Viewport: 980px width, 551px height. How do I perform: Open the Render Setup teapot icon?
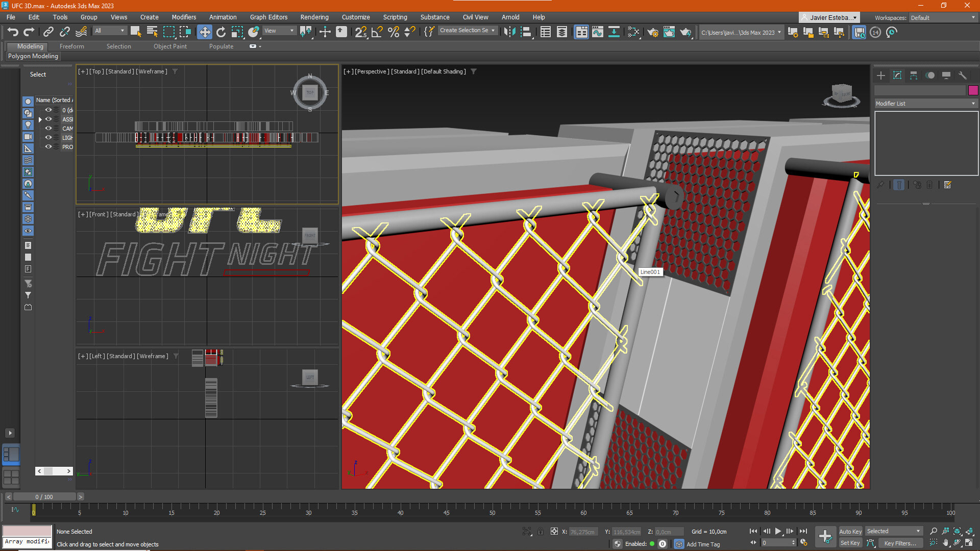click(652, 32)
